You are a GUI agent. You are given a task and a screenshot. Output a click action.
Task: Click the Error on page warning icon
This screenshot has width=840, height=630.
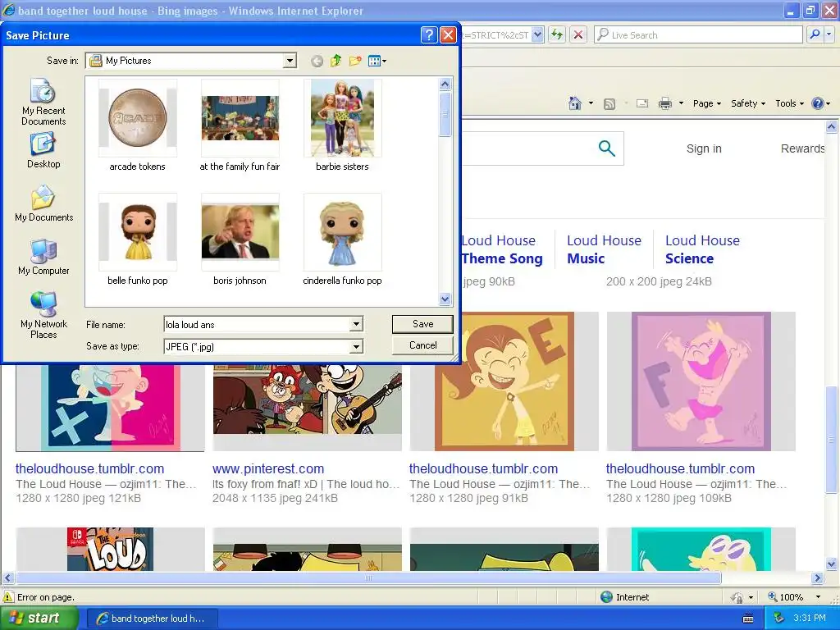(8, 597)
